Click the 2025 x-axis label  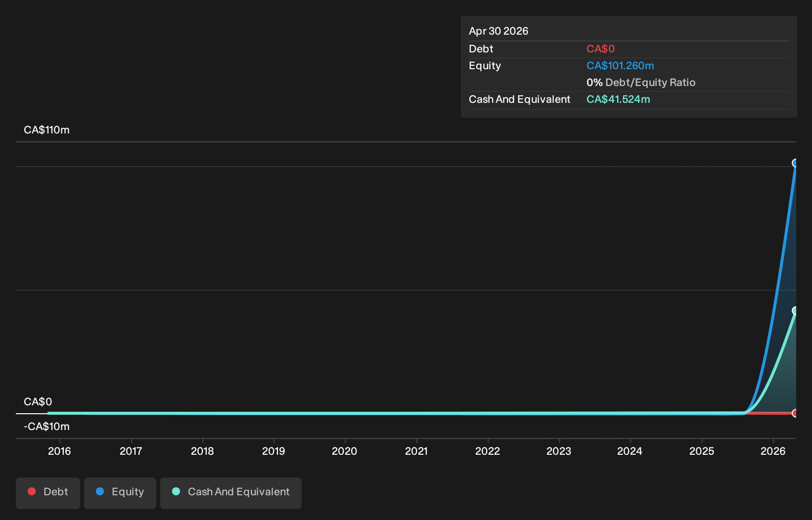coord(702,451)
